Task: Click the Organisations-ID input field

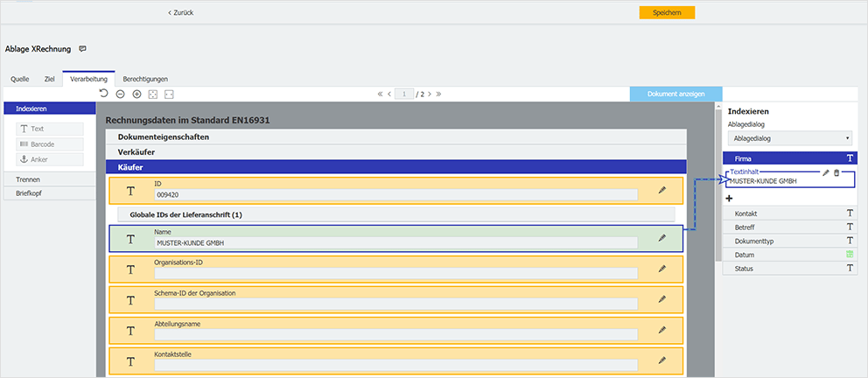Action: (395, 273)
